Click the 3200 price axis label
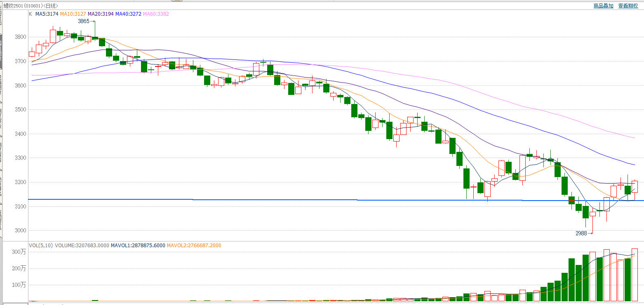Image resolution: width=644 pixels, height=305 pixels. pyautogui.click(x=21, y=182)
